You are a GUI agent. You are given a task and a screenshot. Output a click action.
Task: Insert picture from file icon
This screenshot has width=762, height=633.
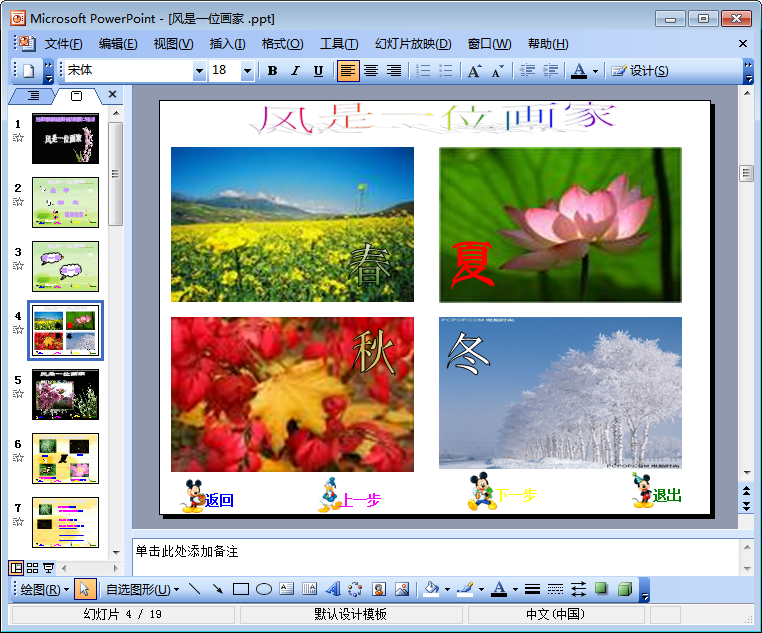click(x=402, y=589)
